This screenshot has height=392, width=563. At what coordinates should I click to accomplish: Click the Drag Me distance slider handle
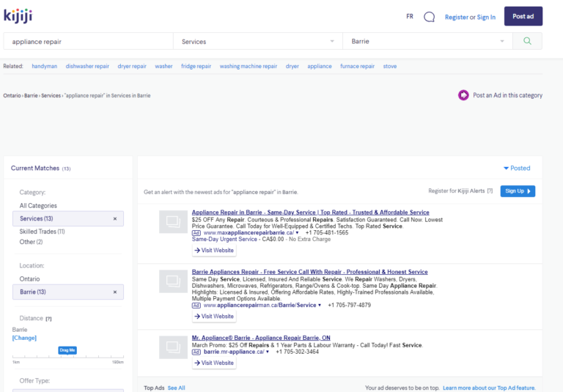67,350
